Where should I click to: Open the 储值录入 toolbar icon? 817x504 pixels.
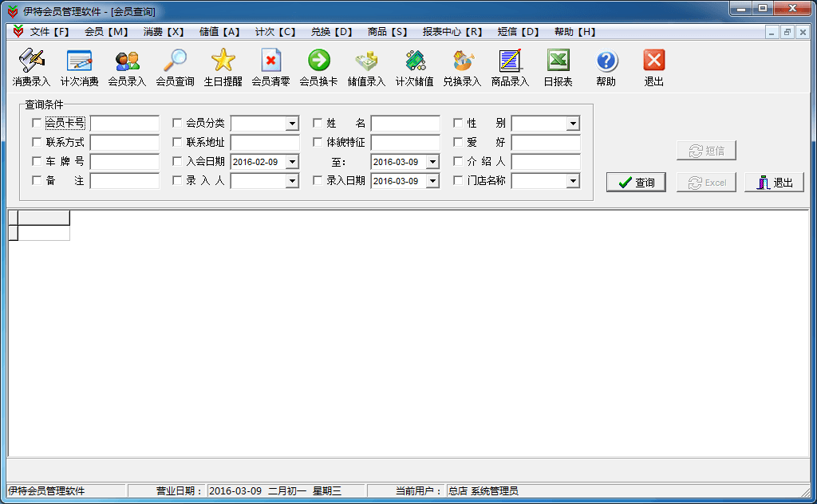(x=366, y=67)
